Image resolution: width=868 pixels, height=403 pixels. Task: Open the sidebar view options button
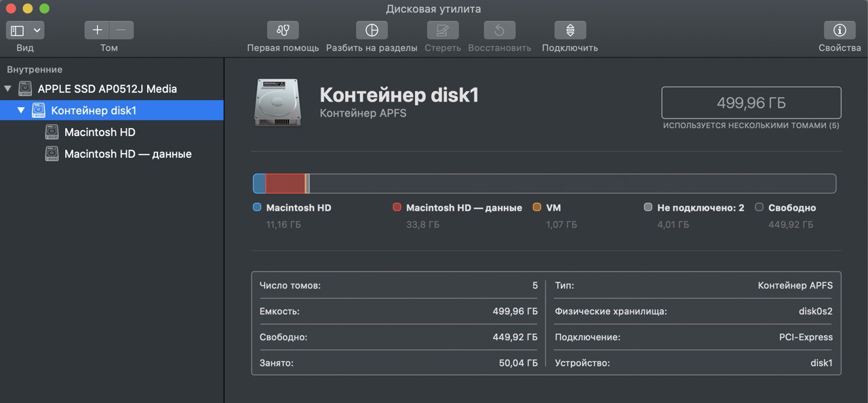25,30
